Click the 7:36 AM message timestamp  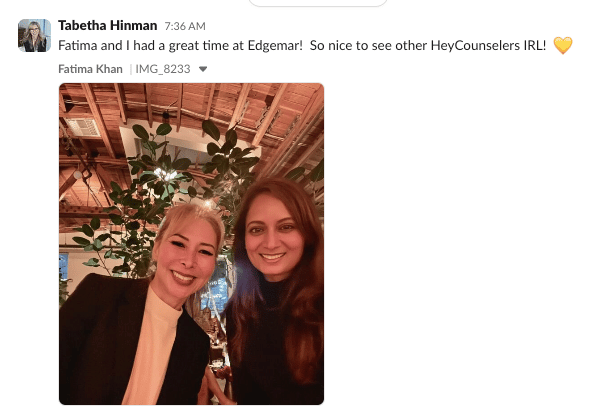tap(185, 26)
